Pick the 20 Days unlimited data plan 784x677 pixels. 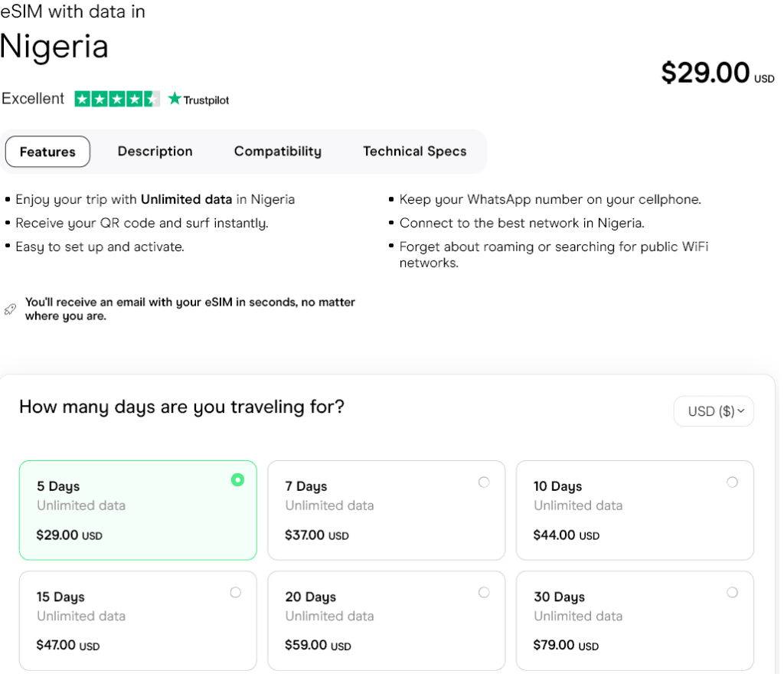click(386, 620)
